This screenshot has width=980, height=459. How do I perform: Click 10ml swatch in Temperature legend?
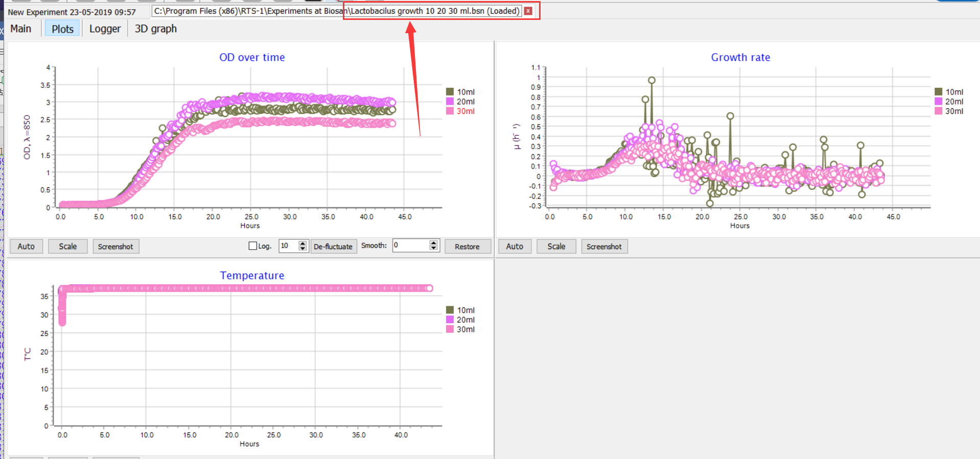pyautogui.click(x=450, y=310)
